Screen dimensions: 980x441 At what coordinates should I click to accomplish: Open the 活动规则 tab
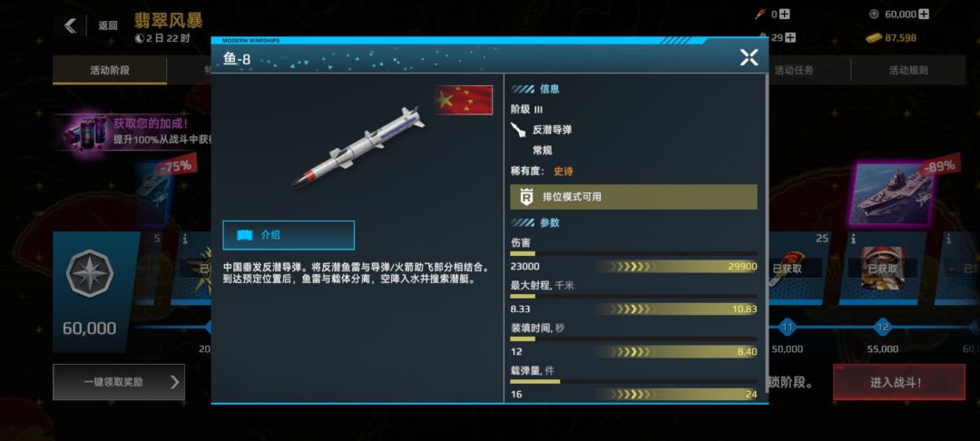point(908,70)
